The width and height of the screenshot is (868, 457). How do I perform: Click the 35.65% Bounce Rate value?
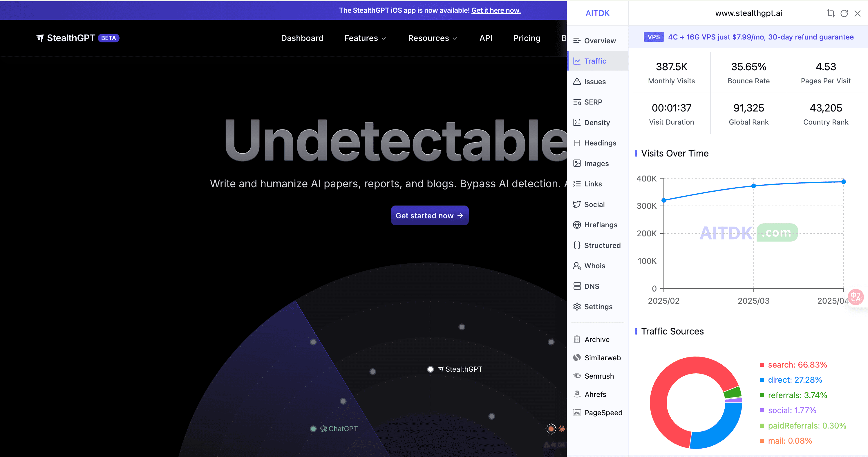point(749,67)
